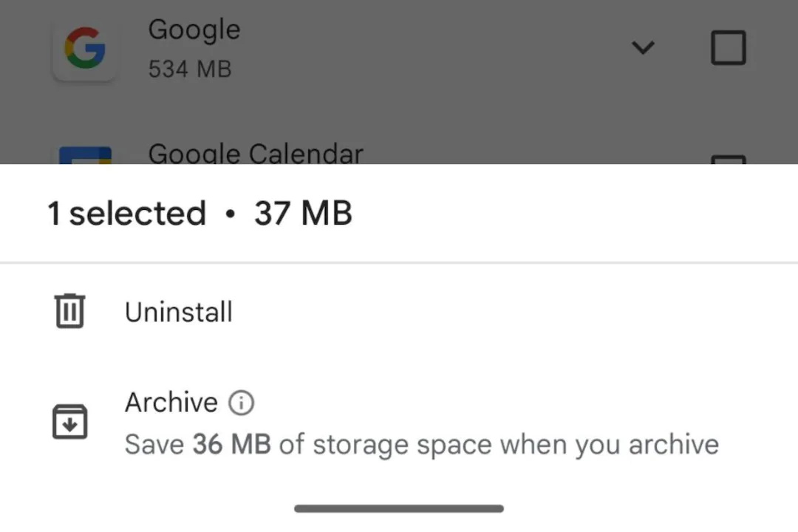Click the '1 selected' header text
798x532 pixels.
pos(127,213)
